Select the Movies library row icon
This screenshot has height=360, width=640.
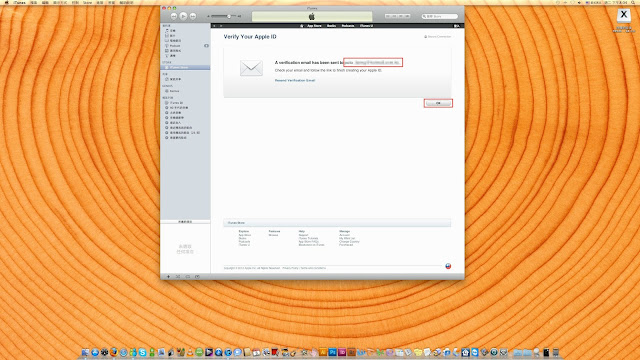pos(167,36)
